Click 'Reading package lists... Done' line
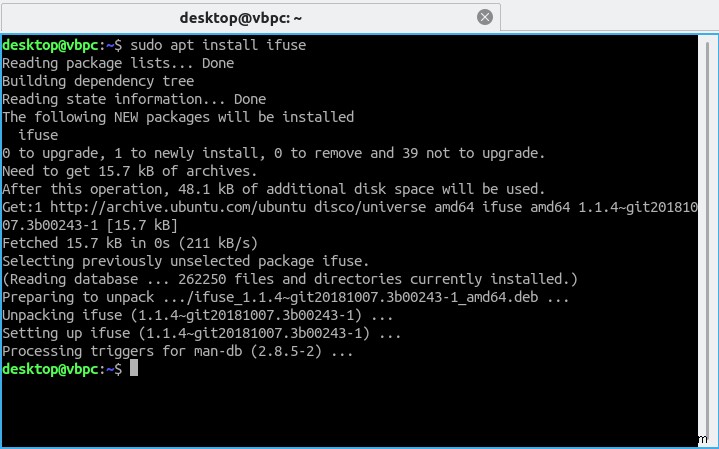719x449 pixels. pos(118,63)
